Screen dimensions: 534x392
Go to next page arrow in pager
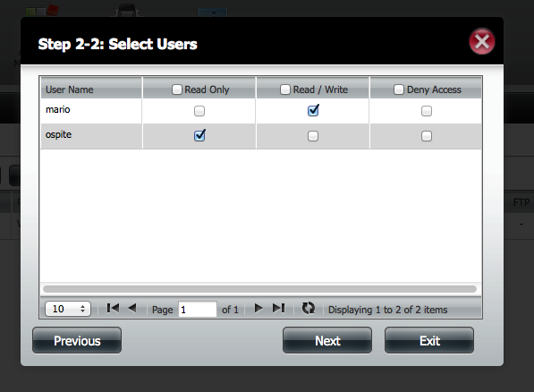[x=259, y=308]
